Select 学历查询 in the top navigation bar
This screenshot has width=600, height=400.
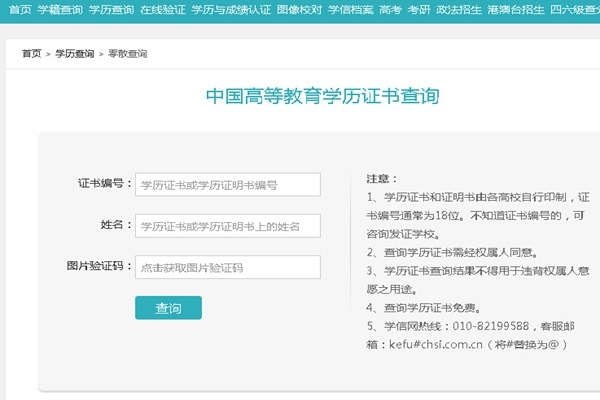pyautogui.click(x=110, y=9)
